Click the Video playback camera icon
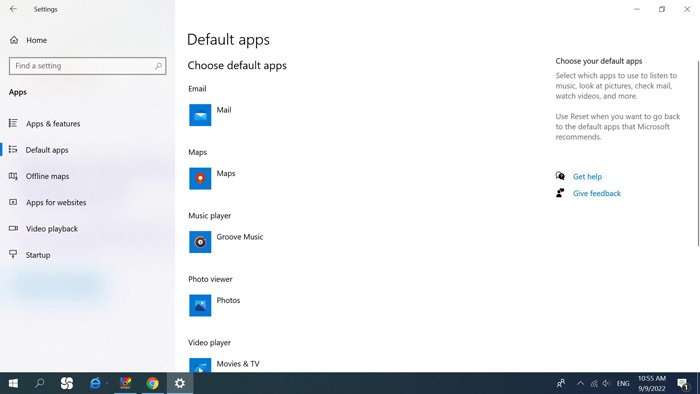The image size is (700, 394). coord(13,228)
